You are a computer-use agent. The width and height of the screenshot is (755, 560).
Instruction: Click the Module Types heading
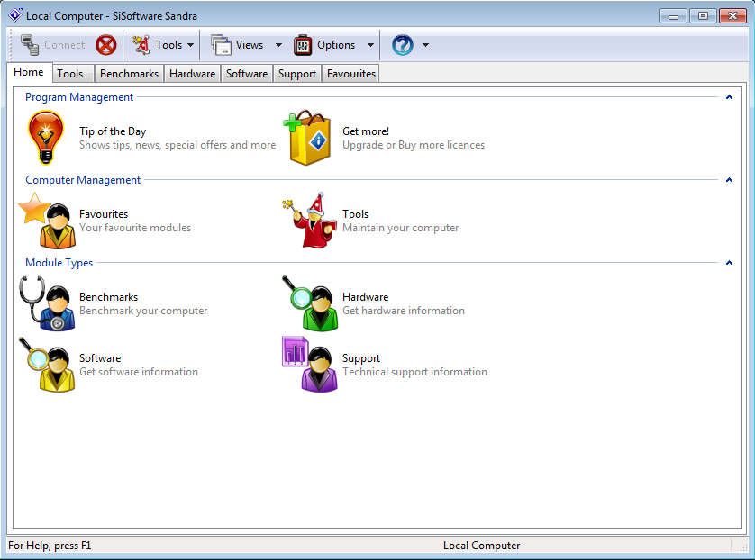click(59, 263)
